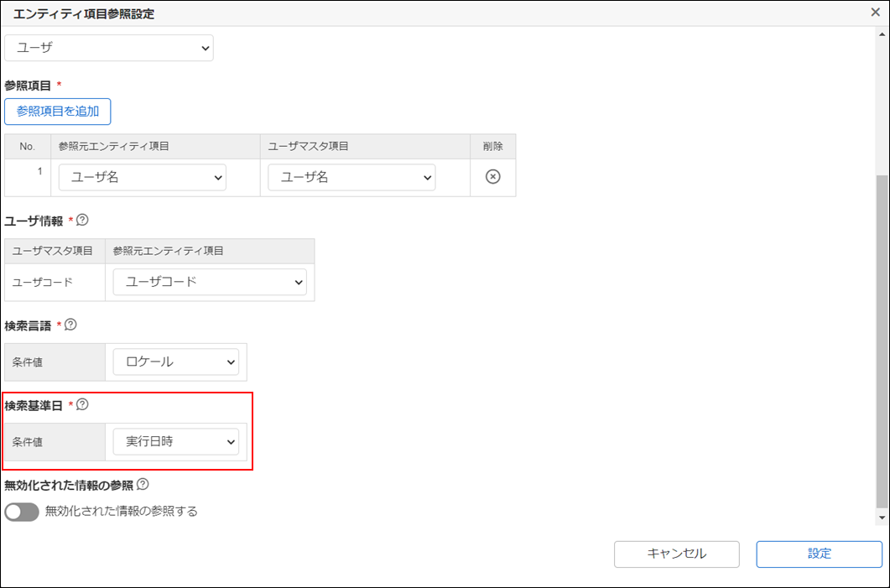890x588 pixels.
Task: Click the vertical scrollbar thumb
Action: (882, 341)
